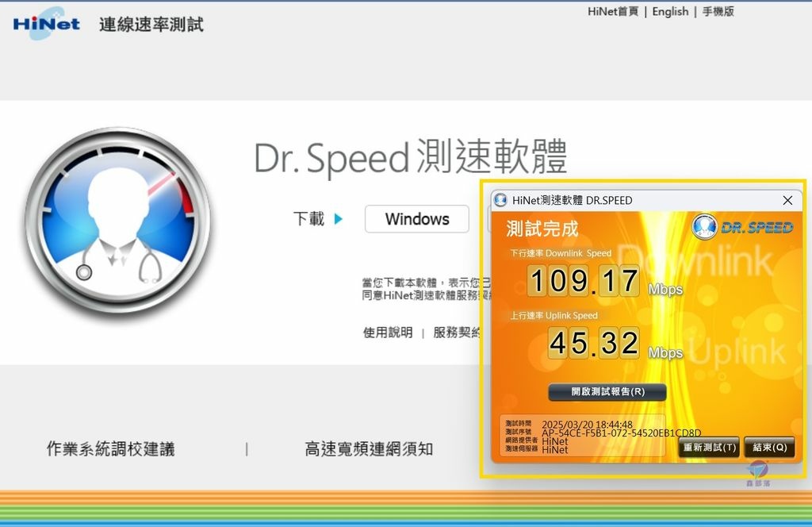The width and height of the screenshot is (812, 527).
Task: Run the test again with 重新測試(T)
Action: point(710,447)
